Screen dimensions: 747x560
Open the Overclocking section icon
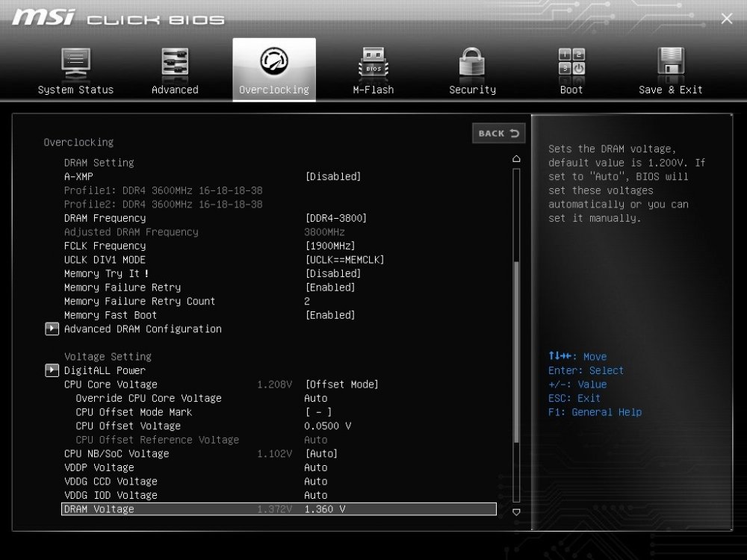pyautogui.click(x=274, y=63)
